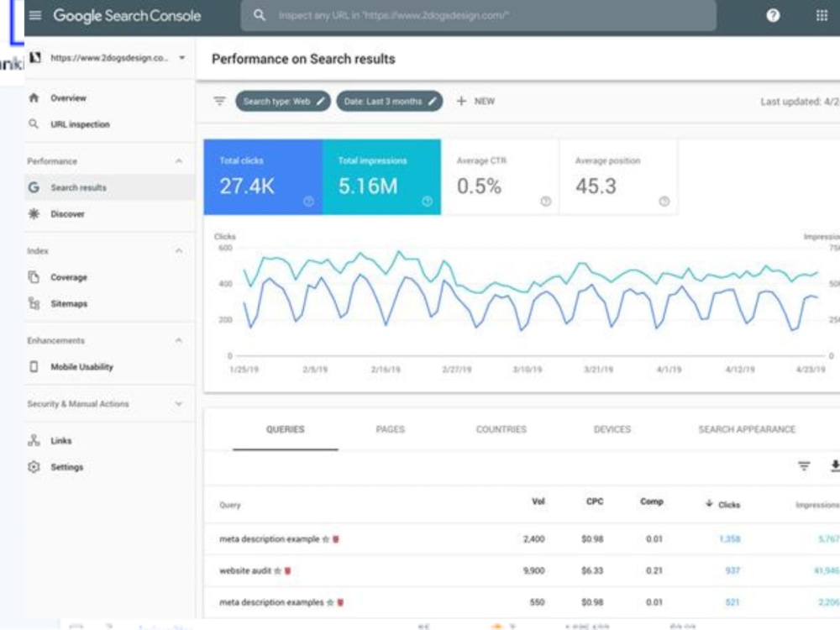Click the Date: Last 3 months chip
Screen dimensions: 840x630
(x=390, y=102)
